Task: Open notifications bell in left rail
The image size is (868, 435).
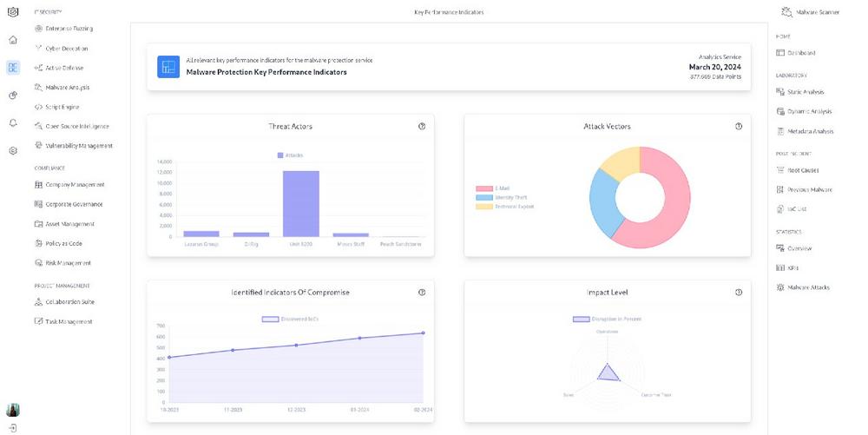Action: [x=13, y=122]
